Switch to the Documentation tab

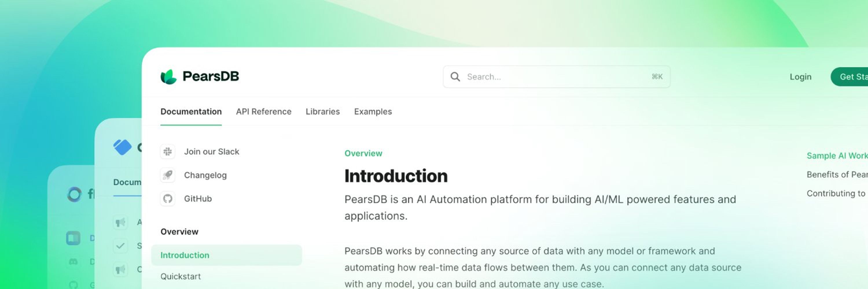click(191, 112)
